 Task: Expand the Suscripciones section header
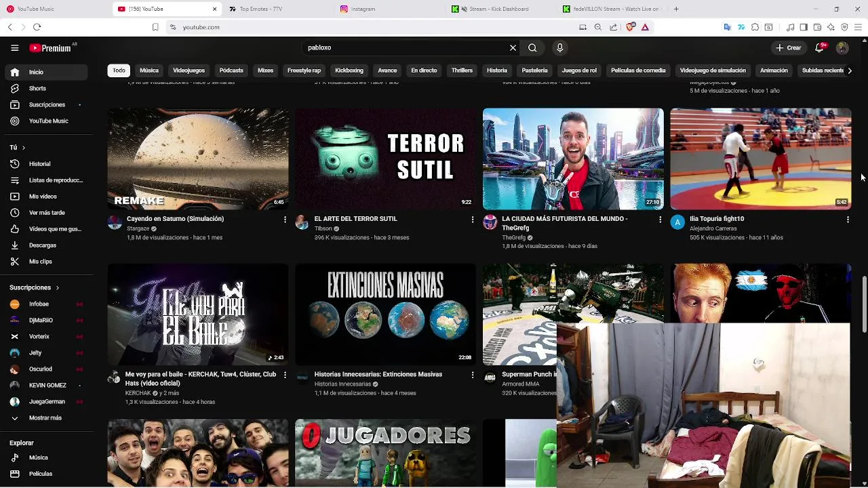click(34, 287)
